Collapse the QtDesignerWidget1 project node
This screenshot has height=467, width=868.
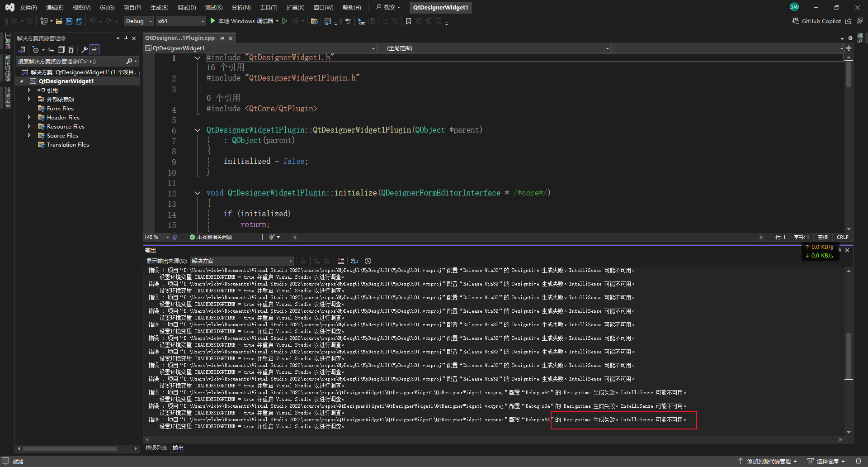(21, 81)
